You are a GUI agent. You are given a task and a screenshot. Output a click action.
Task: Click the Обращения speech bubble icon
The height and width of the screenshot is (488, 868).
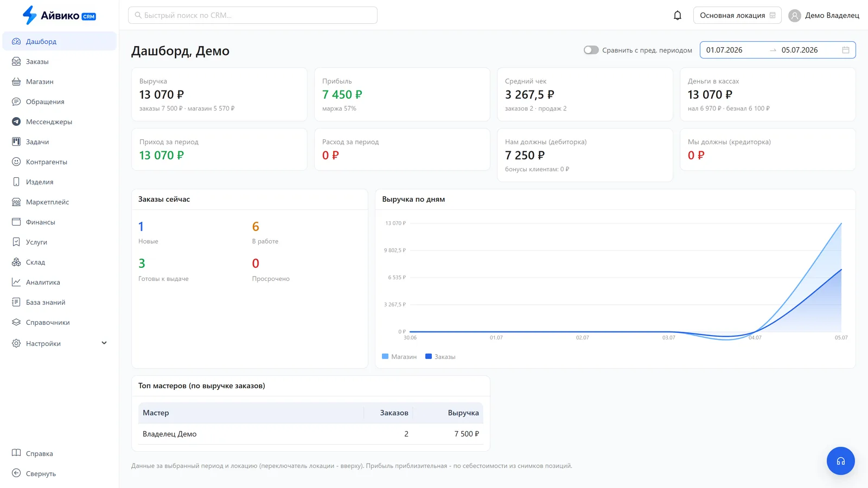(16, 101)
